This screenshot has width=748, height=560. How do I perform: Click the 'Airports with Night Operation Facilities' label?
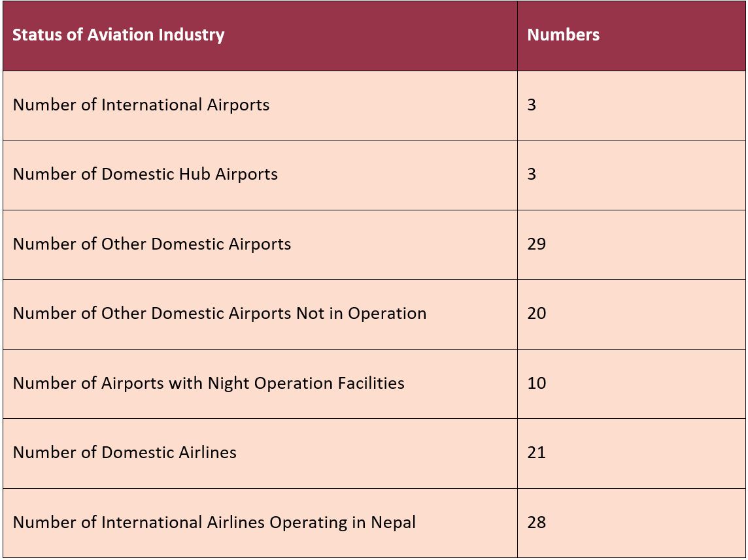click(209, 383)
